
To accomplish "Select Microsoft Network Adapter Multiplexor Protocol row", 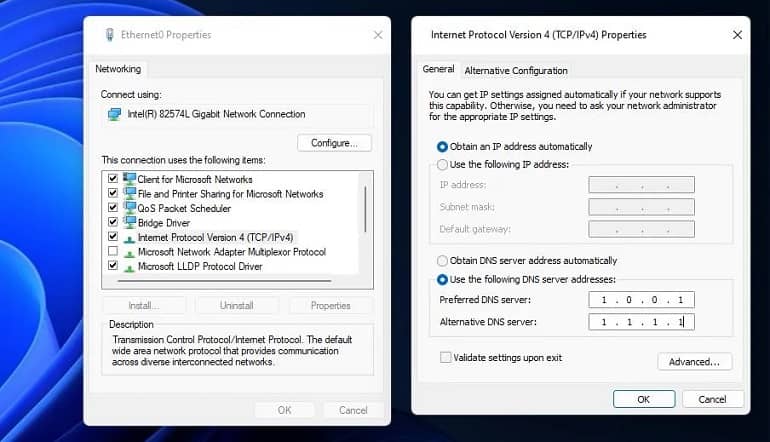I will pos(232,252).
